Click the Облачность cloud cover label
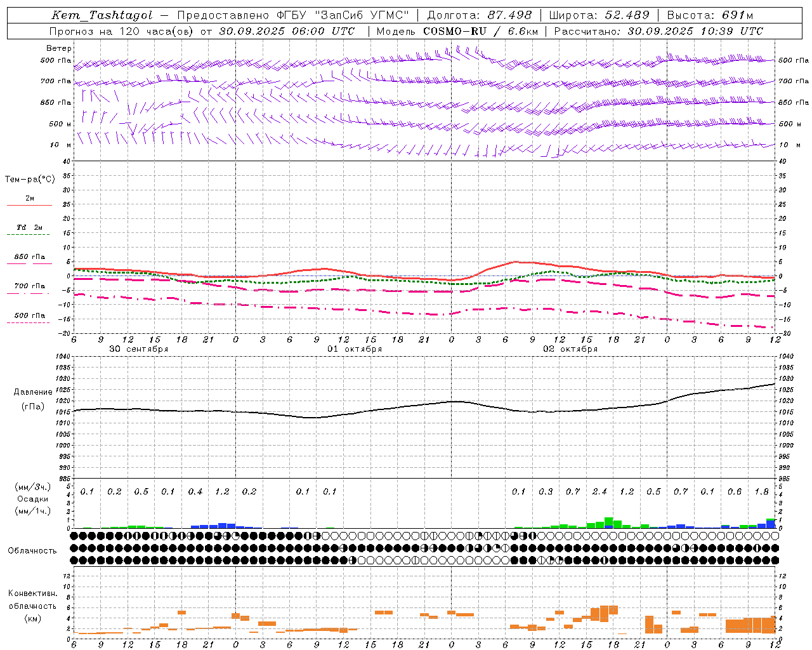Viewport: 812px width, 650px height. [x=32, y=550]
